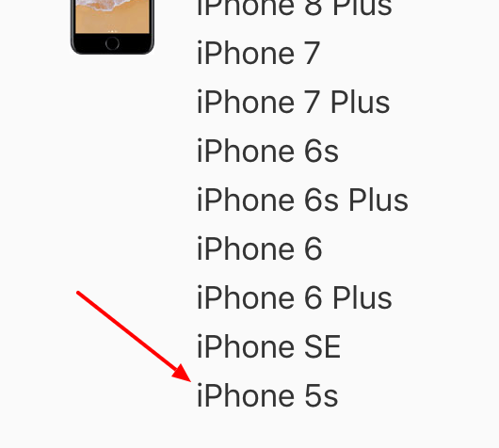
Task: Open the iPhone 6s Plus entry
Action: pos(302,200)
